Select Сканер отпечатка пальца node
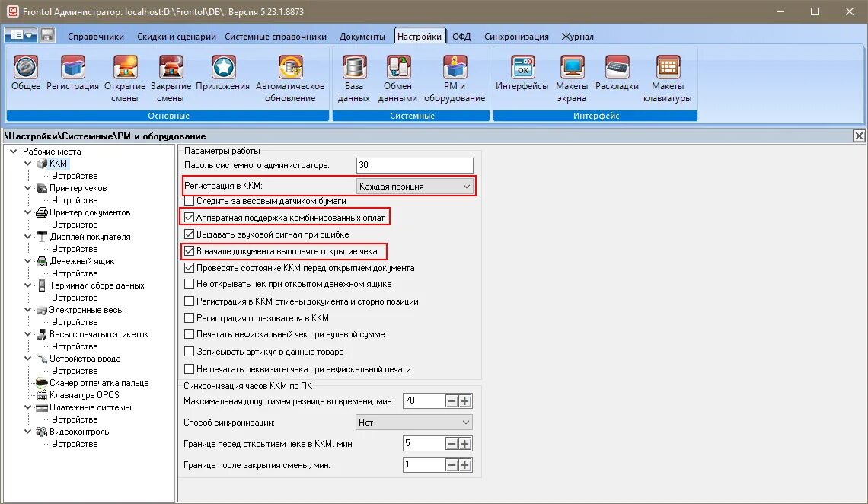This screenshot has height=504, width=868. pos(99,383)
